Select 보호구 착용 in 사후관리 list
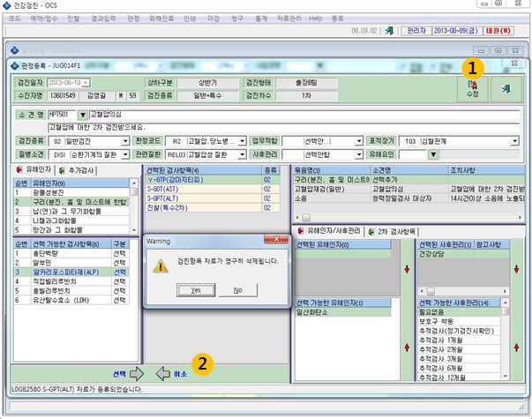The image size is (532, 419). pyautogui.click(x=459, y=321)
